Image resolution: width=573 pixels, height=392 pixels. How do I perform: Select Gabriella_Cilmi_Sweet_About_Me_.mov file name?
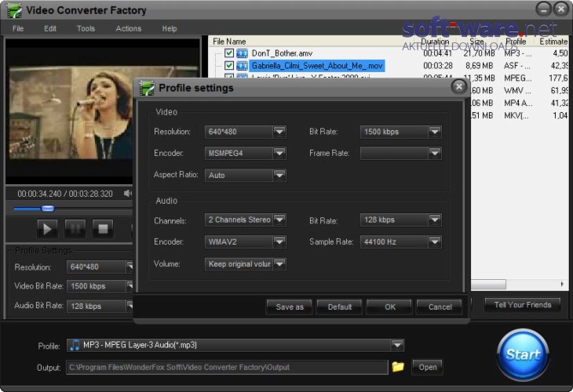pos(317,66)
